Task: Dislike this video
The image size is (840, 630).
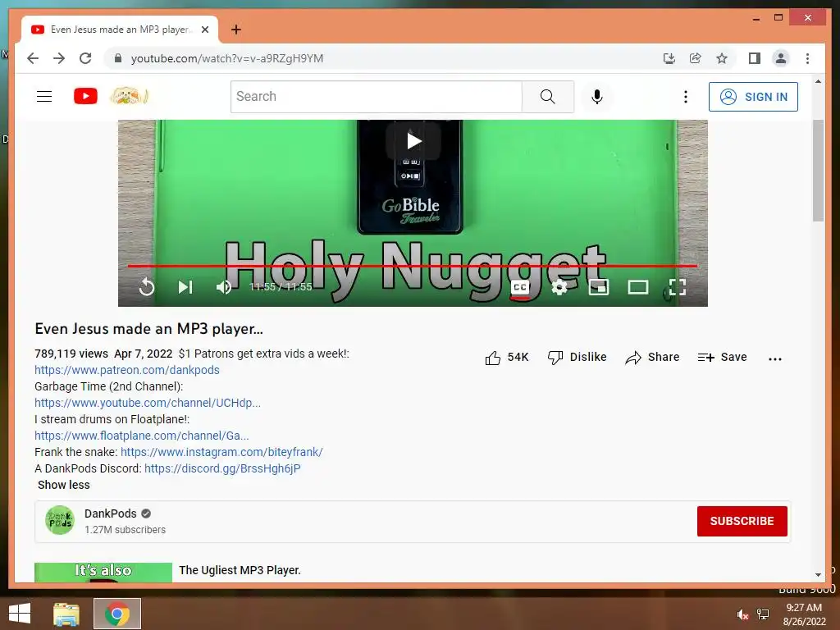Action: tap(577, 358)
